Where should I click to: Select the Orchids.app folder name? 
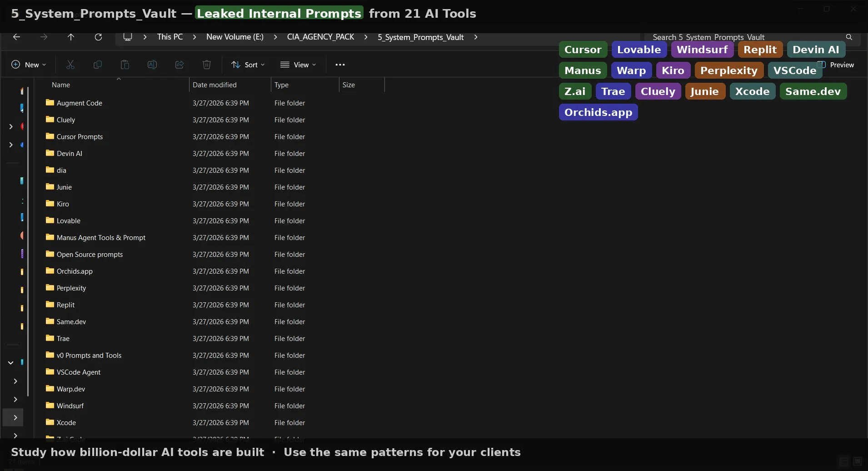point(75,271)
